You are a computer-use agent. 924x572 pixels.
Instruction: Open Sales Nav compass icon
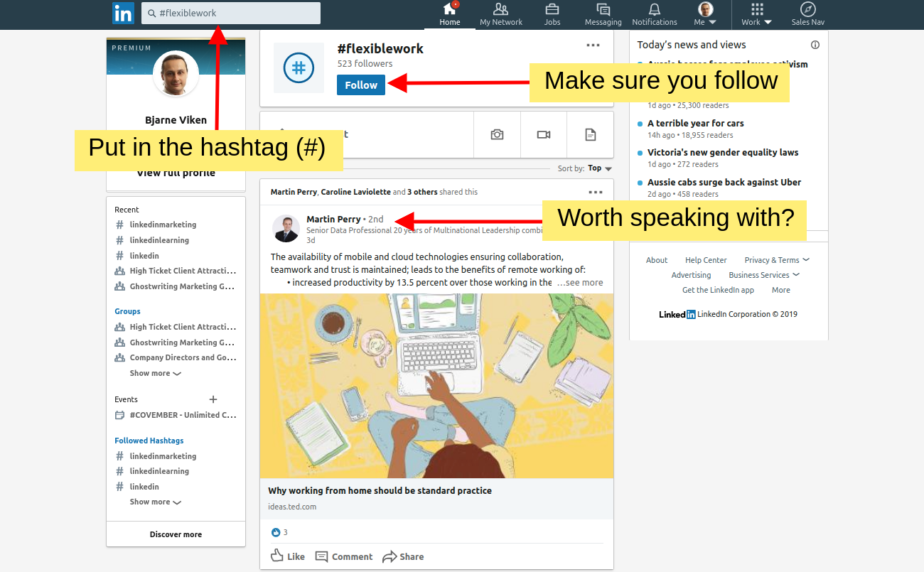(x=807, y=15)
